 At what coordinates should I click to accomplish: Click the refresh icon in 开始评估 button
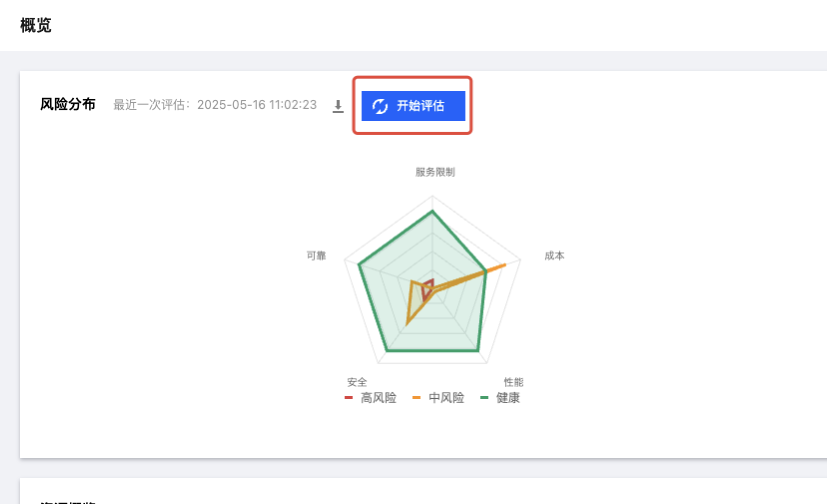380,106
